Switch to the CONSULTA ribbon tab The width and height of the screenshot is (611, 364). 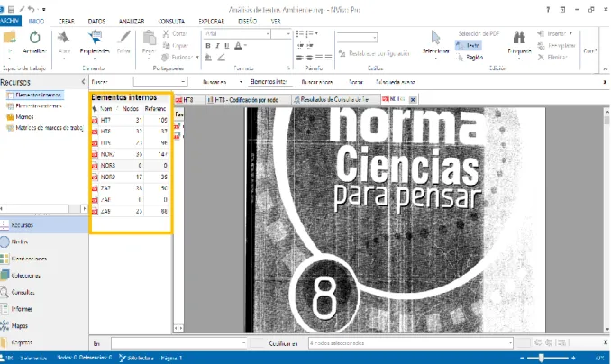click(171, 22)
